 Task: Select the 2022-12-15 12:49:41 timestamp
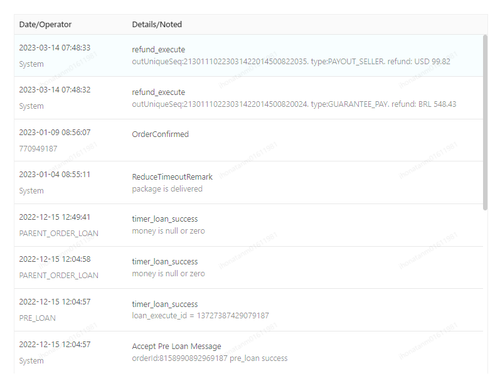click(55, 217)
